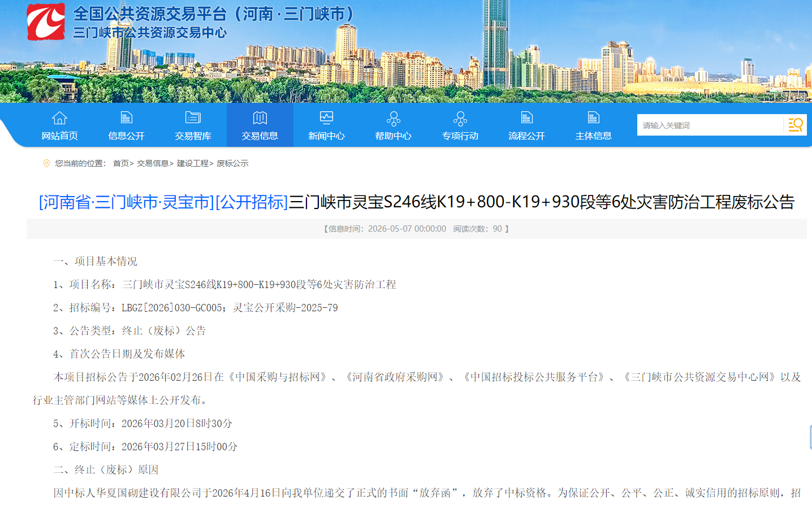Open the 帮助中心 menu item
This screenshot has width=812, height=509.
[x=393, y=136]
